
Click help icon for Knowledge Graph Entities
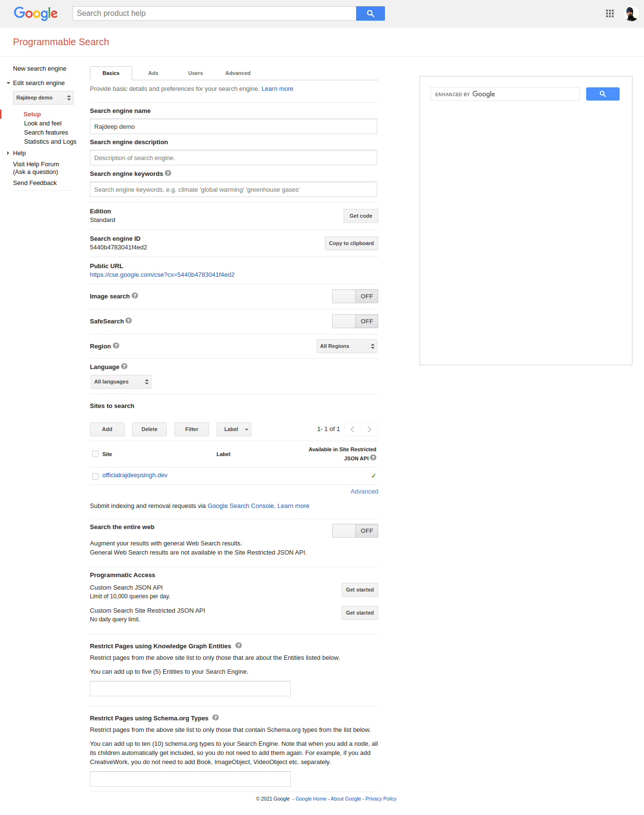pos(238,646)
